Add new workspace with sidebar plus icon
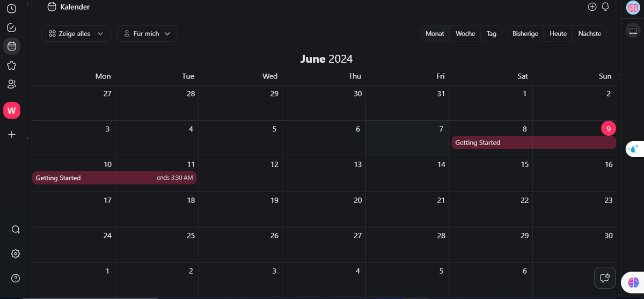The image size is (644, 299). pyautogui.click(x=12, y=135)
